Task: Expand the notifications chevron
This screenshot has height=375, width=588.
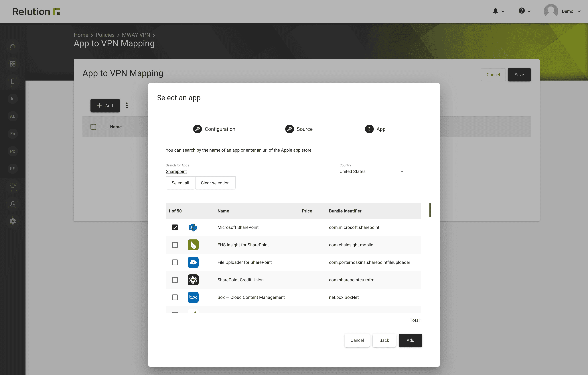Action: 503,11
